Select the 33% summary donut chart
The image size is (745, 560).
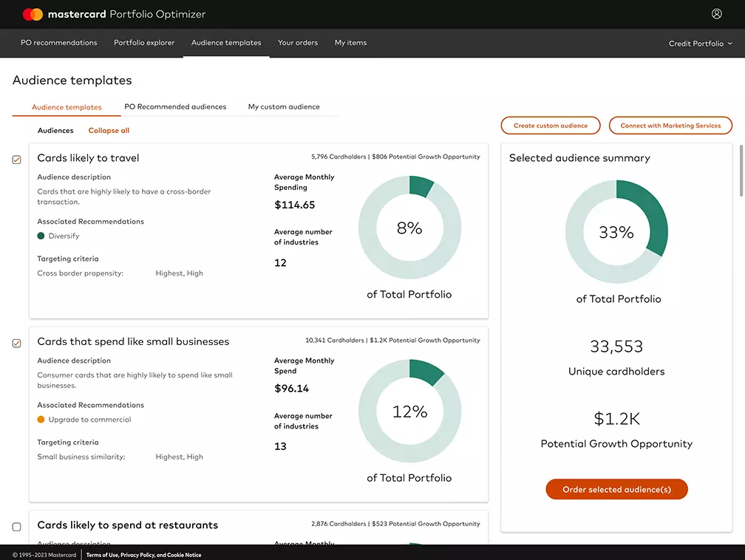(x=616, y=231)
